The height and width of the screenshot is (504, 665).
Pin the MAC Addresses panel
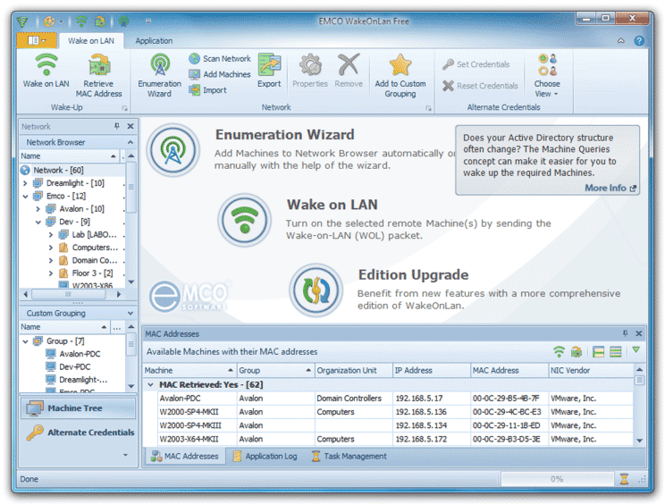click(625, 333)
